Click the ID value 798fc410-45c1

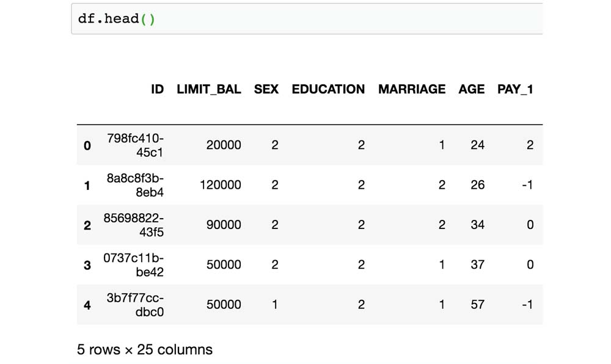click(x=135, y=145)
